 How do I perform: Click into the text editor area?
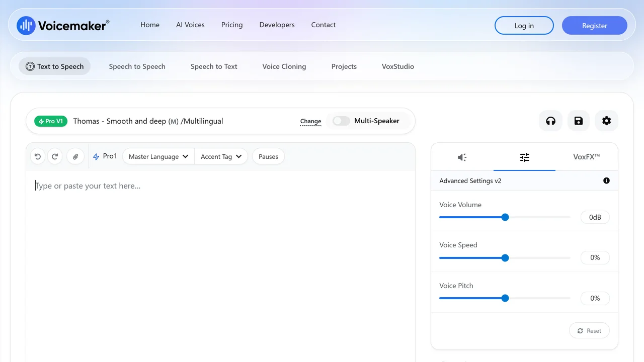pyautogui.click(x=220, y=266)
